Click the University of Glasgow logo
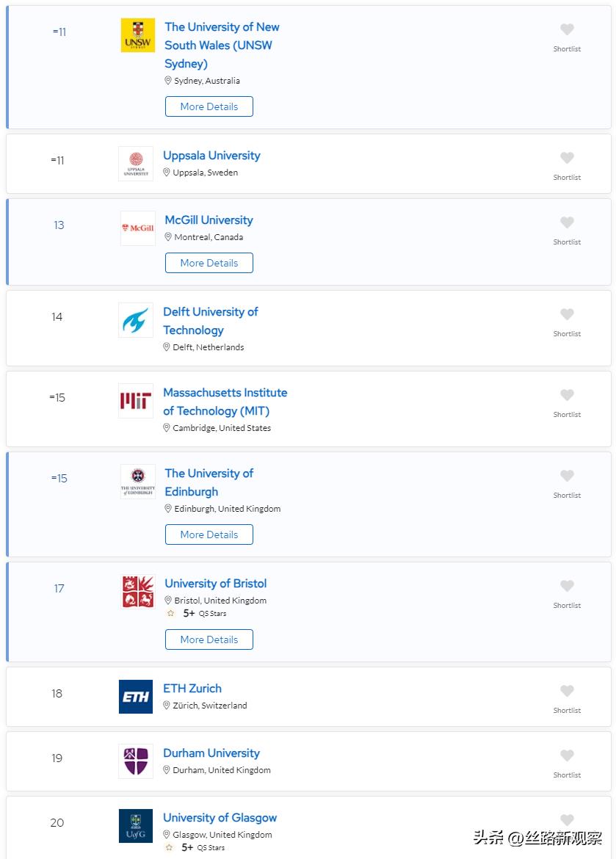This screenshot has height=859, width=616. pyautogui.click(x=136, y=826)
